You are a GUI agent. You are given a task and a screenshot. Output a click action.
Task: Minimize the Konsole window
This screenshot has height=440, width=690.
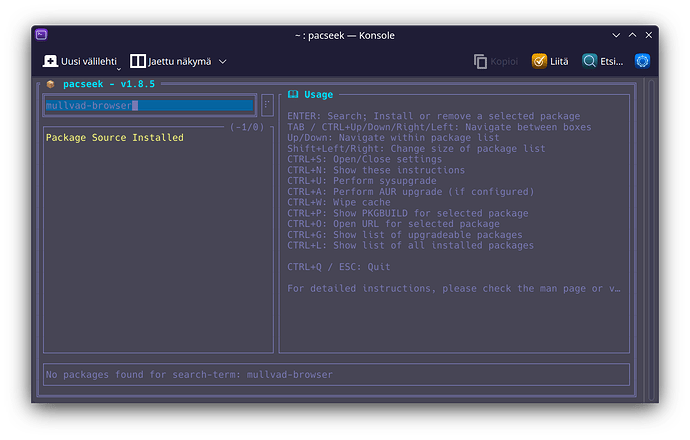click(616, 35)
